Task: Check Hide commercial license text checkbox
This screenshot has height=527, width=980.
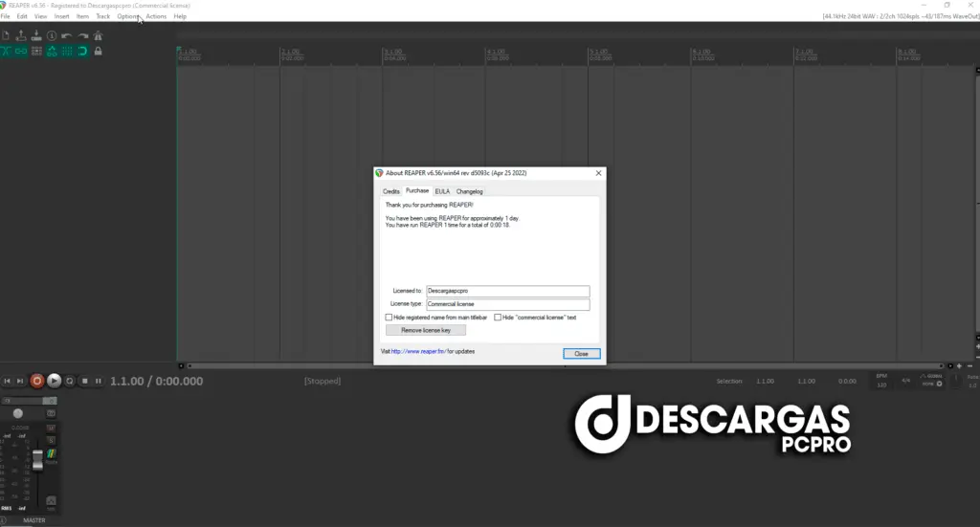Action: coord(498,318)
